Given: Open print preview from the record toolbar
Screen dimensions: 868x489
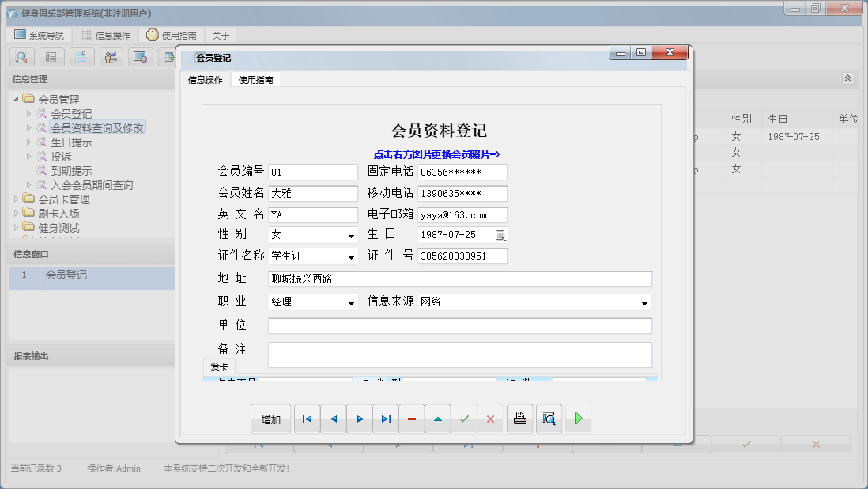Looking at the screenshot, I should coord(549,419).
